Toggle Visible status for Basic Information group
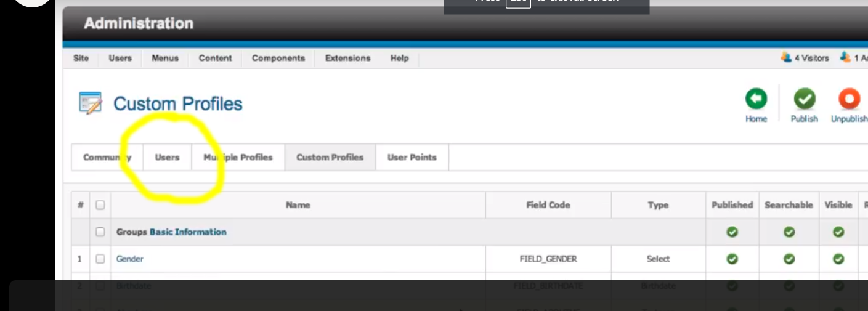Screen dimensions: 868x311 point(838,232)
